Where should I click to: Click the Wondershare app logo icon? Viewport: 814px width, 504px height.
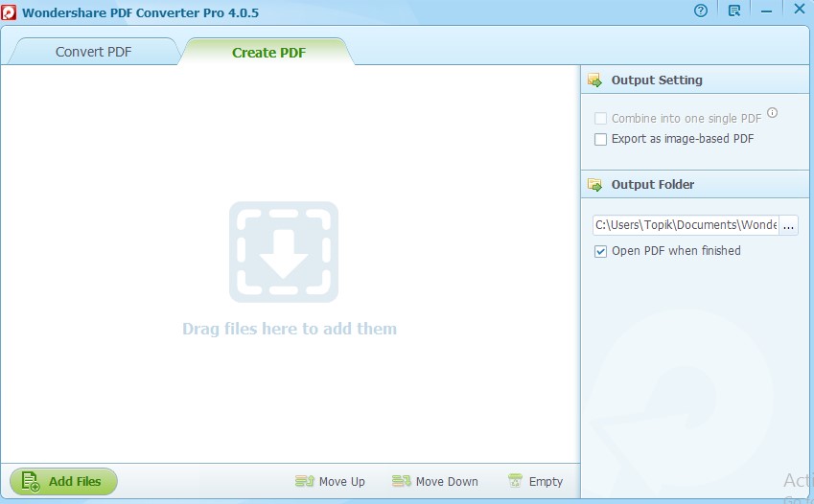click(x=9, y=12)
